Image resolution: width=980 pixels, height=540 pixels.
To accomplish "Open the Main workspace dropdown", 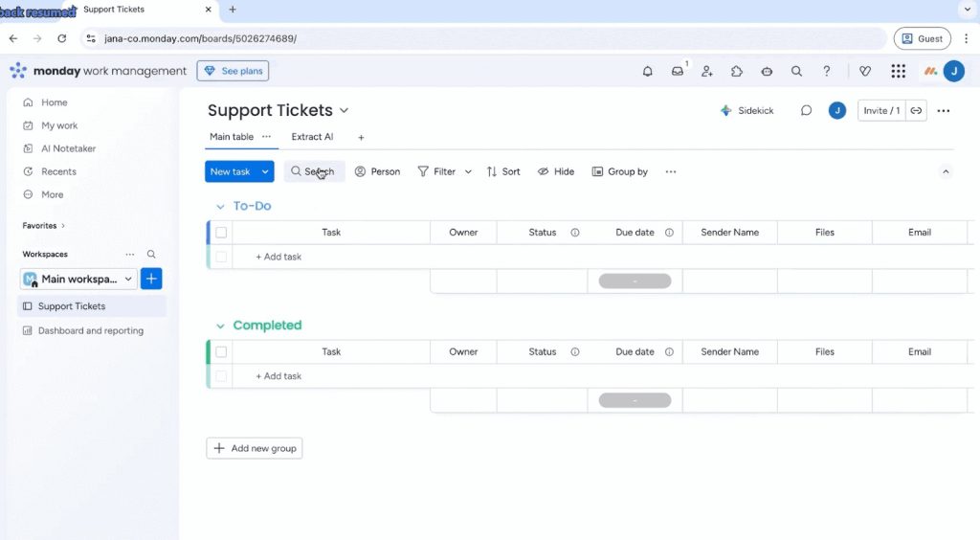I will 79,280.
